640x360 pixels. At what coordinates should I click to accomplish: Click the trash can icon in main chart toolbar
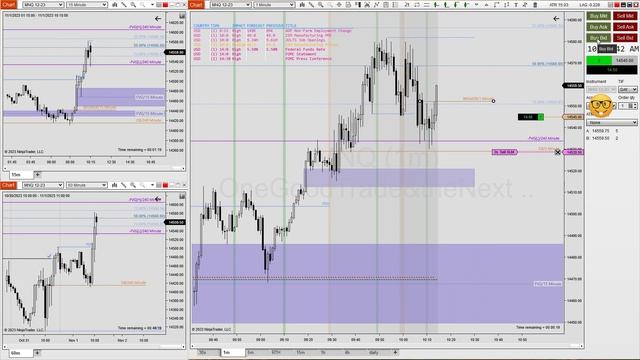coord(535,4)
